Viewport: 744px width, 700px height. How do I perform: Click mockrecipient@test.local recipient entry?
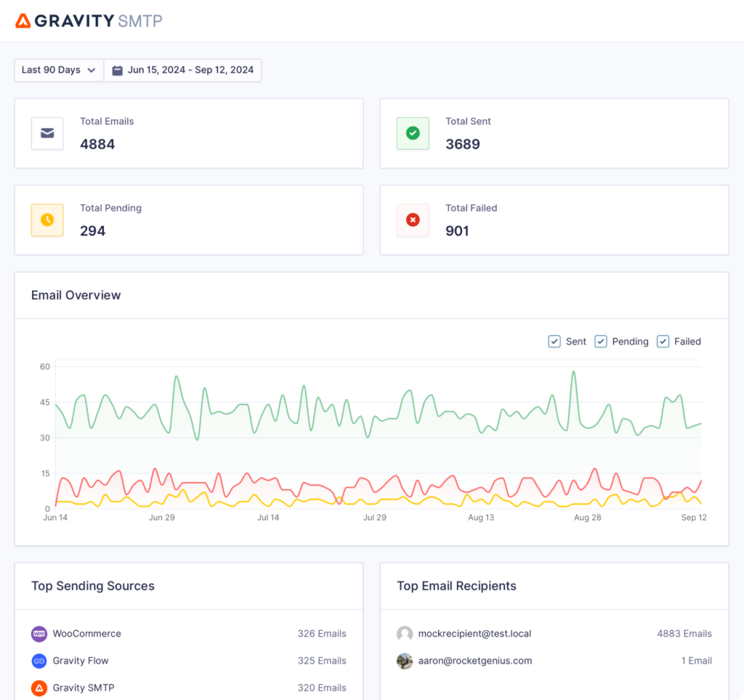(x=474, y=633)
